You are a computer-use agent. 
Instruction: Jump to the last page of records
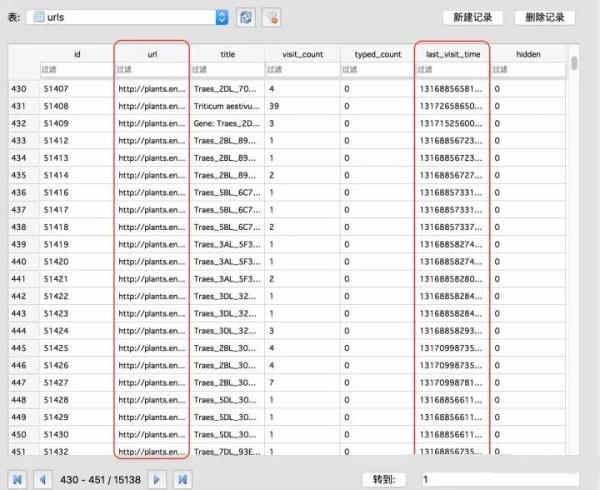[x=181, y=480]
